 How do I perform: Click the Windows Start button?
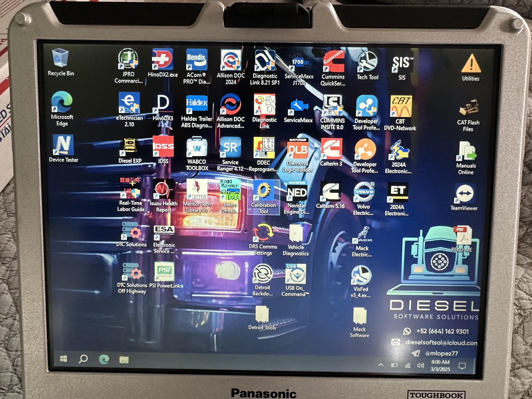64,359
